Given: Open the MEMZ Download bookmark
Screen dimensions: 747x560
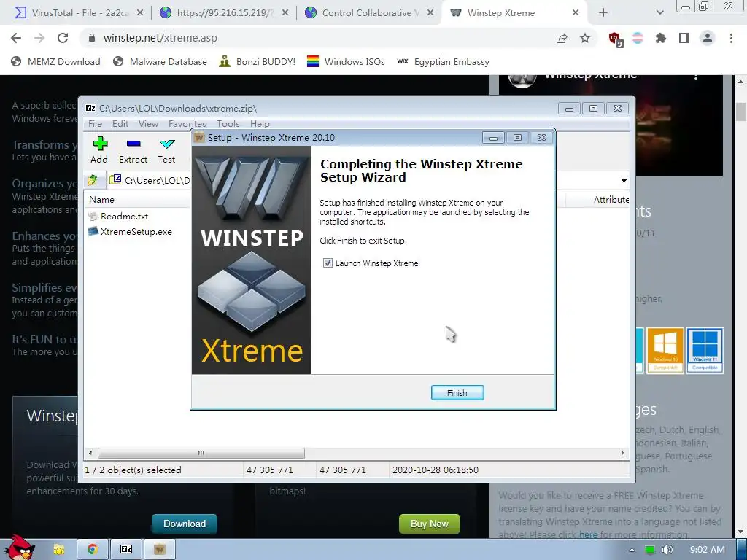Looking at the screenshot, I should (55, 62).
